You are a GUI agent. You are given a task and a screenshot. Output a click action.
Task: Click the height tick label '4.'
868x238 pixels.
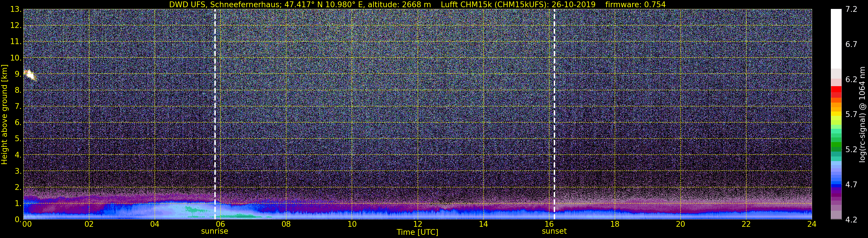pos(18,155)
